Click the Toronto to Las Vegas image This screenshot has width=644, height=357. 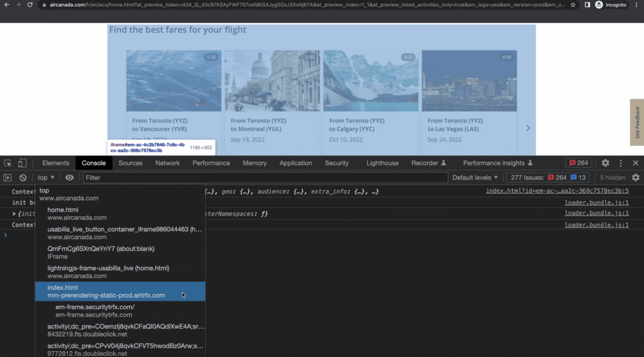click(x=469, y=81)
